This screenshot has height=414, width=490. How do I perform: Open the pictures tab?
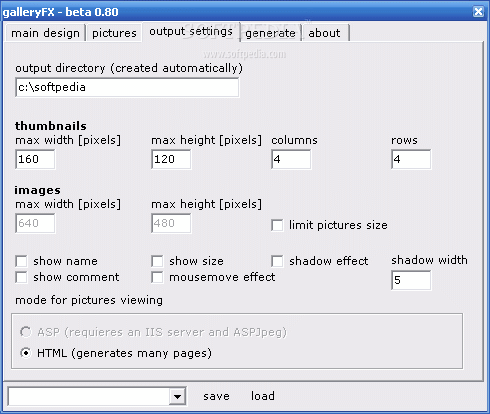114,33
